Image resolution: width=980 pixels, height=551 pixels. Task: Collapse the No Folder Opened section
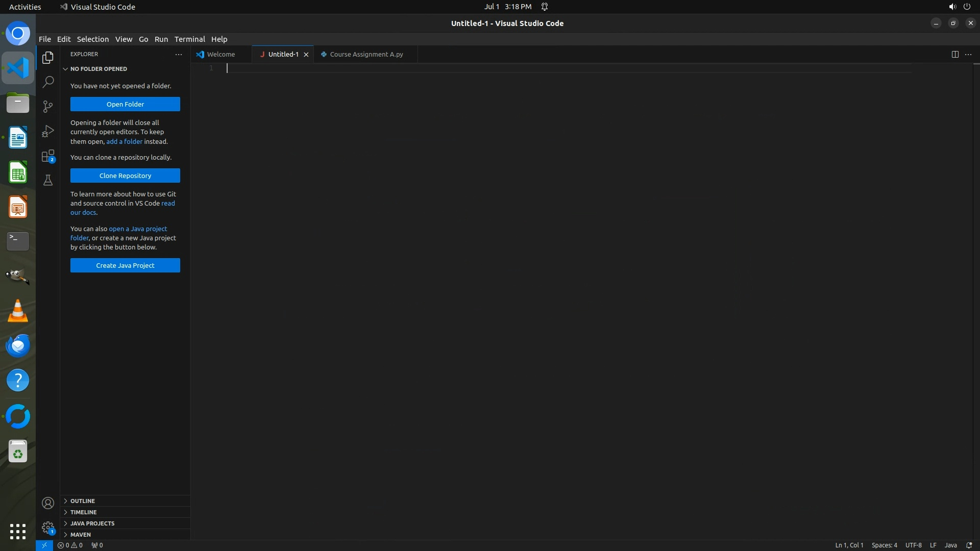click(x=99, y=69)
